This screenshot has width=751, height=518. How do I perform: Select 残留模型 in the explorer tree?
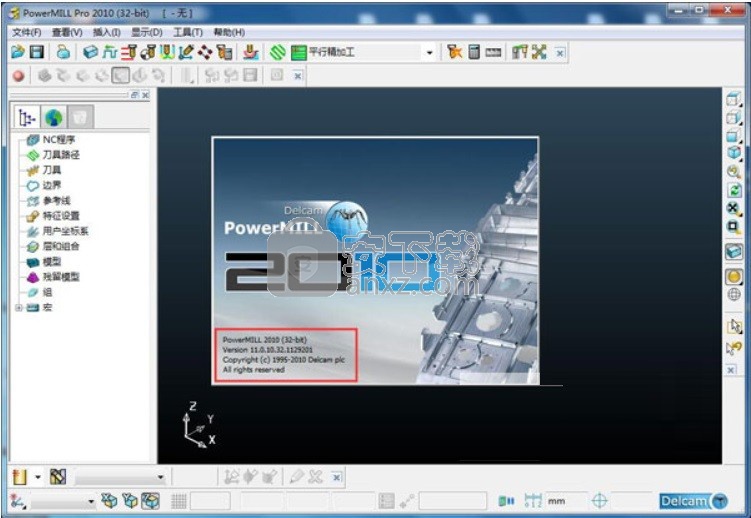[61, 277]
